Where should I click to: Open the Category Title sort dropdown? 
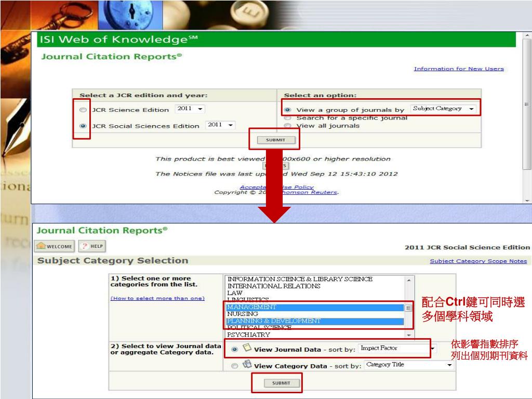point(409,365)
